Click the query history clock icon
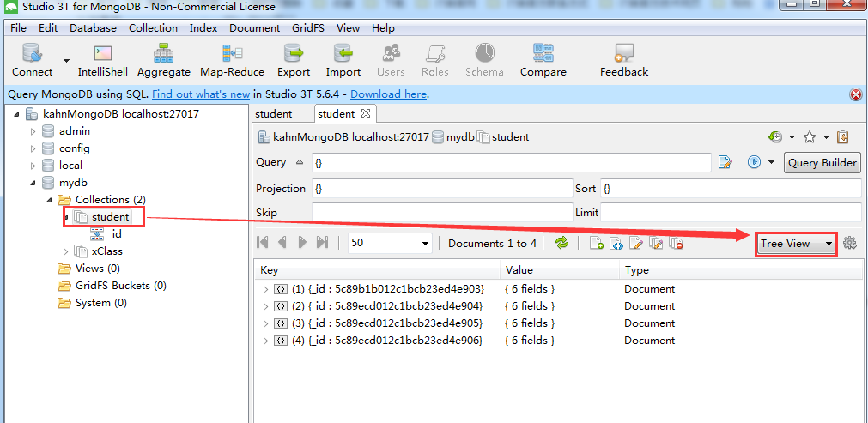The width and height of the screenshot is (868, 423). (x=775, y=137)
